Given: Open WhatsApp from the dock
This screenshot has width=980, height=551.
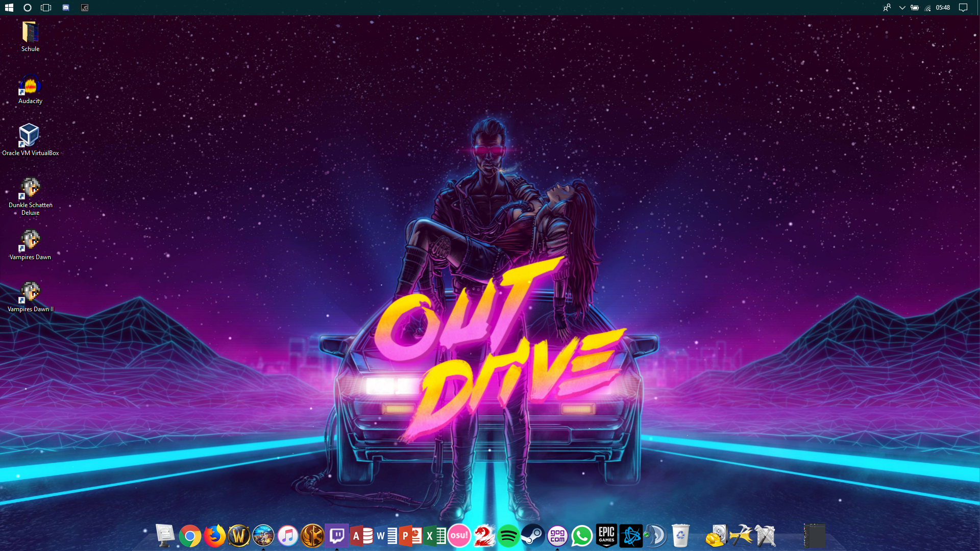Looking at the screenshot, I should [x=582, y=536].
